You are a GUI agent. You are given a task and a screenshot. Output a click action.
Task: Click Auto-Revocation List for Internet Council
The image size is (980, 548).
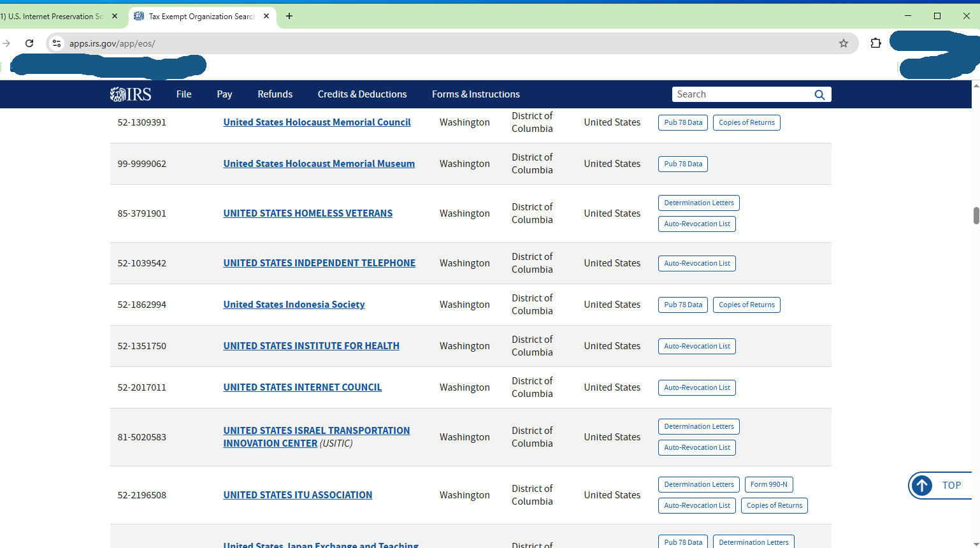click(x=697, y=387)
